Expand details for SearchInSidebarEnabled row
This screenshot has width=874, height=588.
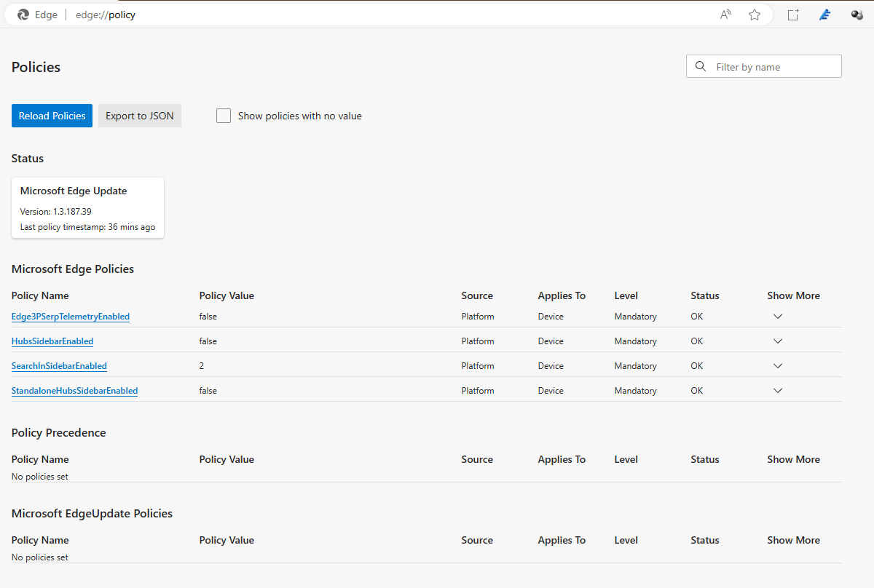coord(778,366)
